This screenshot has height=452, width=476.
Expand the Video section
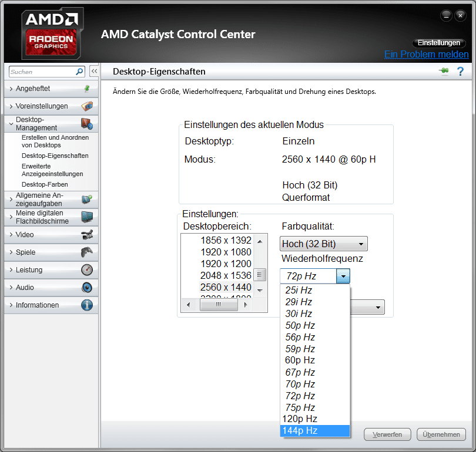click(11, 235)
